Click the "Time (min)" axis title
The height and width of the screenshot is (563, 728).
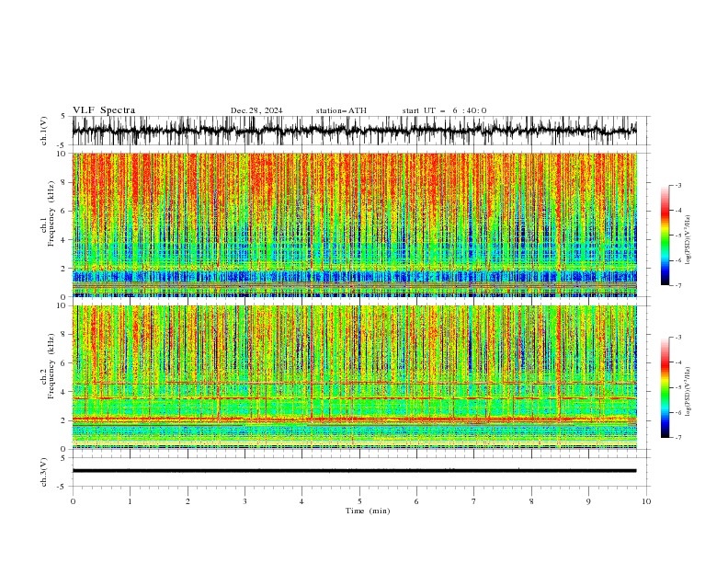pos(368,511)
